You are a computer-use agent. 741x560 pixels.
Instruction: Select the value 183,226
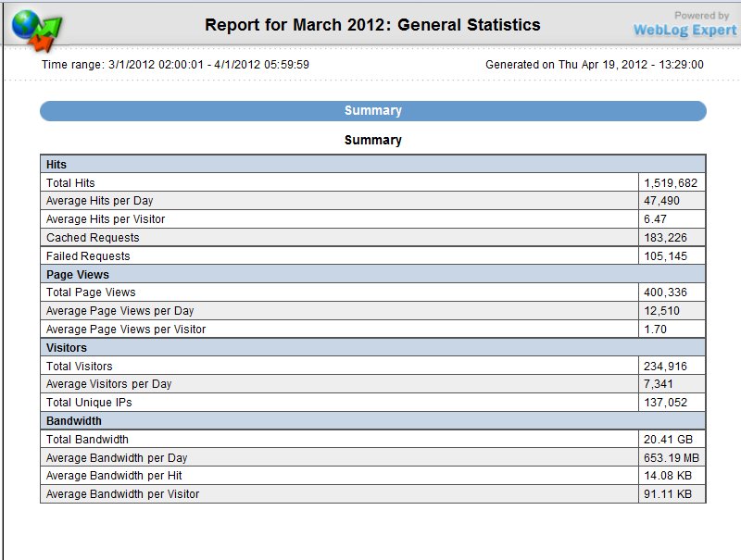(x=665, y=238)
